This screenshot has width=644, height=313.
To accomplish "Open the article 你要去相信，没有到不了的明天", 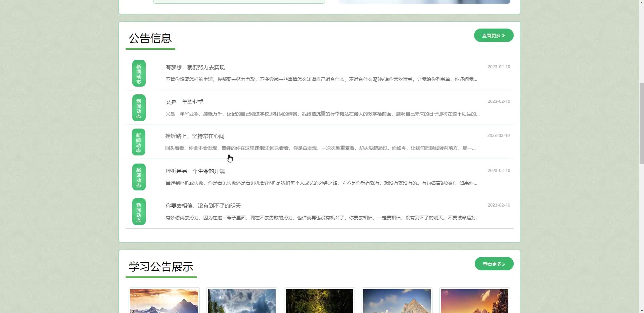I will [x=203, y=206].
